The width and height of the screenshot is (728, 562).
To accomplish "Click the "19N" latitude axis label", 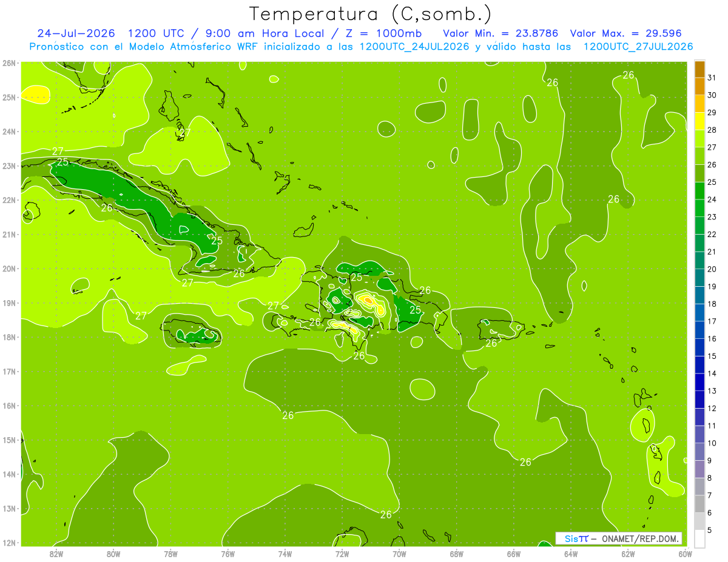I will [x=8, y=303].
